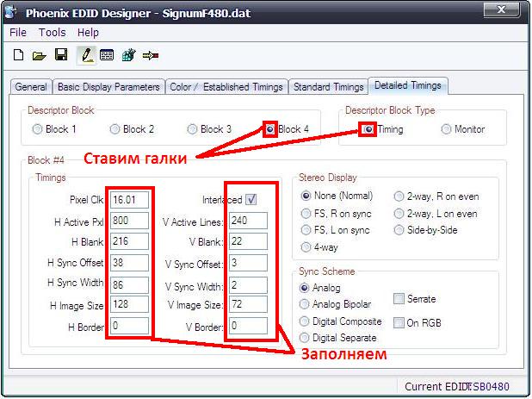Image resolution: width=532 pixels, height=399 pixels.
Task: Open the File menu
Action: coord(18,33)
